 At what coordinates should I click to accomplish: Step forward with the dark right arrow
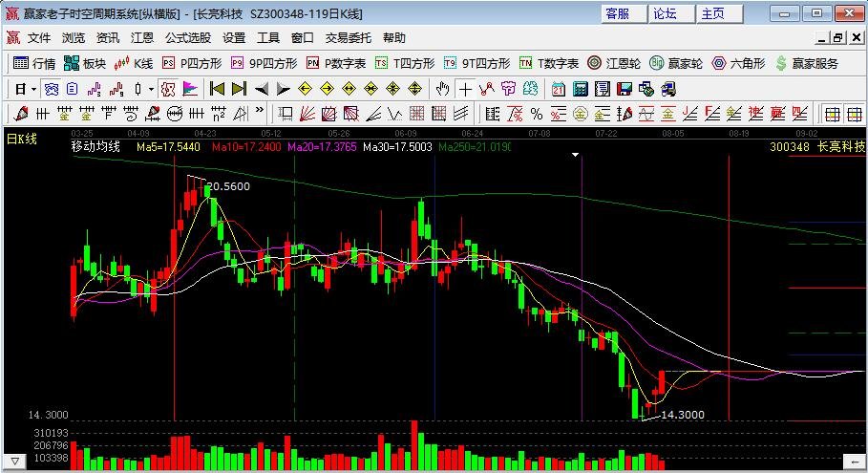(283, 89)
